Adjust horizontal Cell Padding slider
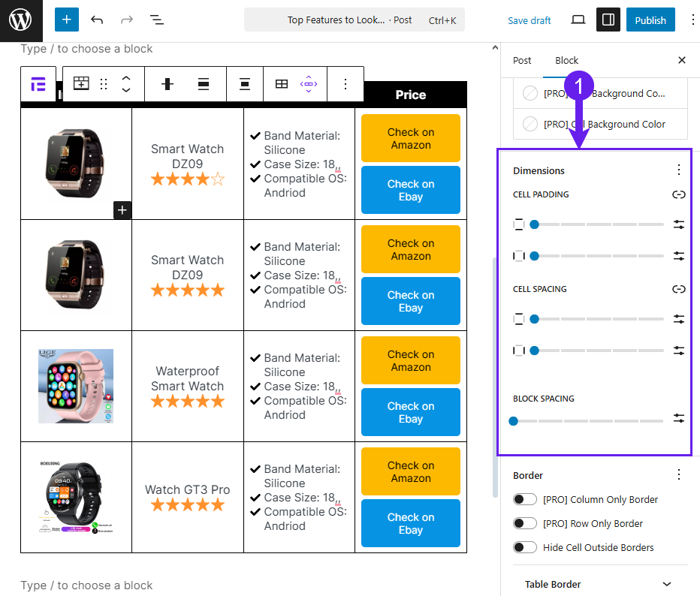Viewport: 700px width, 596px height. (x=599, y=256)
